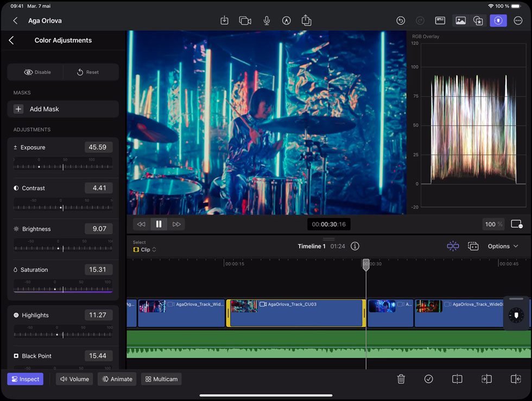
Task: Toggle timeline snapping button
Action: pos(453,246)
